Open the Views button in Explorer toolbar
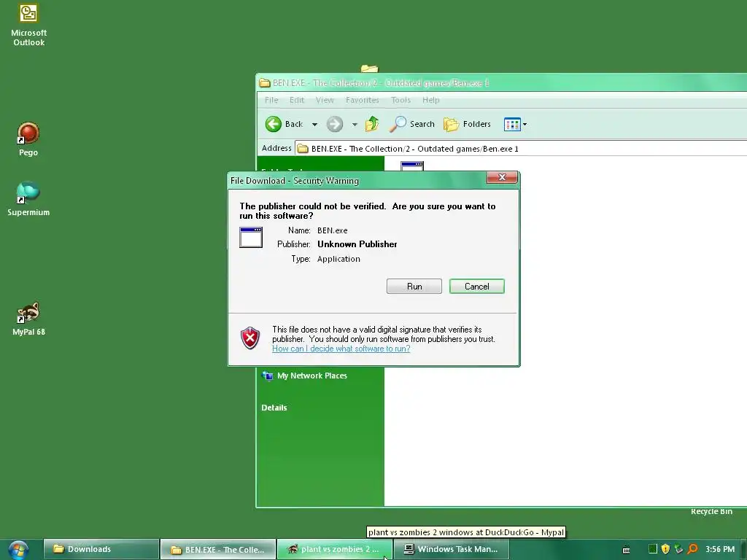This screenshot has width=747, height=560. (515, 124)
